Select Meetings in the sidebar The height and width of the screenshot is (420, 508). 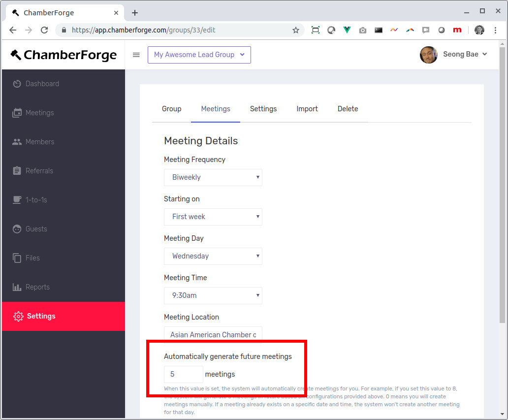pyautogui.click(x=39, y=112)
